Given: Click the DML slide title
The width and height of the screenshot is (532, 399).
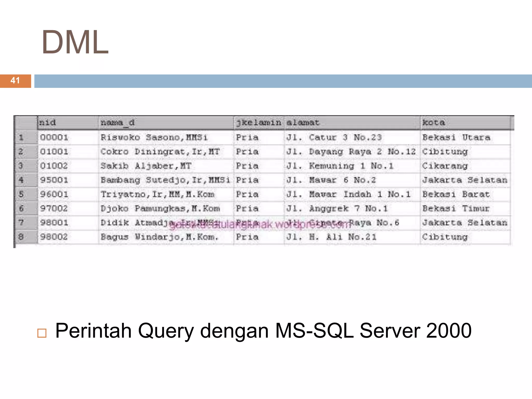Looking at the screenshot, I should click(x=75, y=42).
